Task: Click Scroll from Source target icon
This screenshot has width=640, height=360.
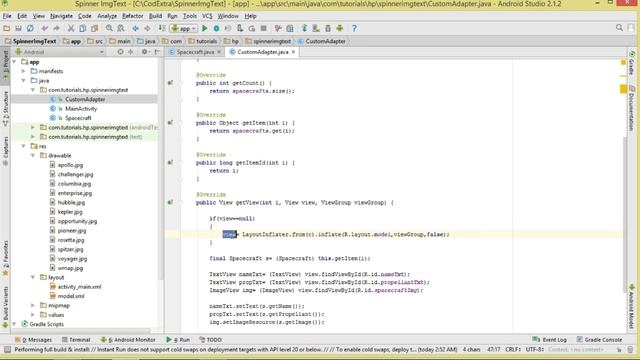Action: coord(120,52)
